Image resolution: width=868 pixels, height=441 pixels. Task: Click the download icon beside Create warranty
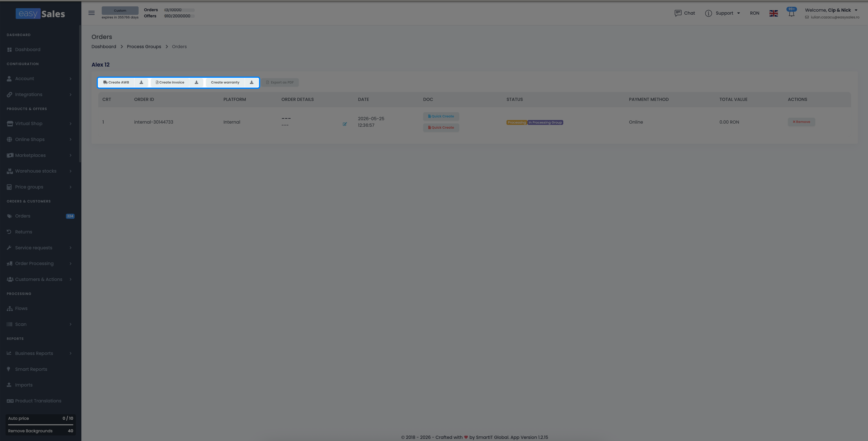[252, 82]
